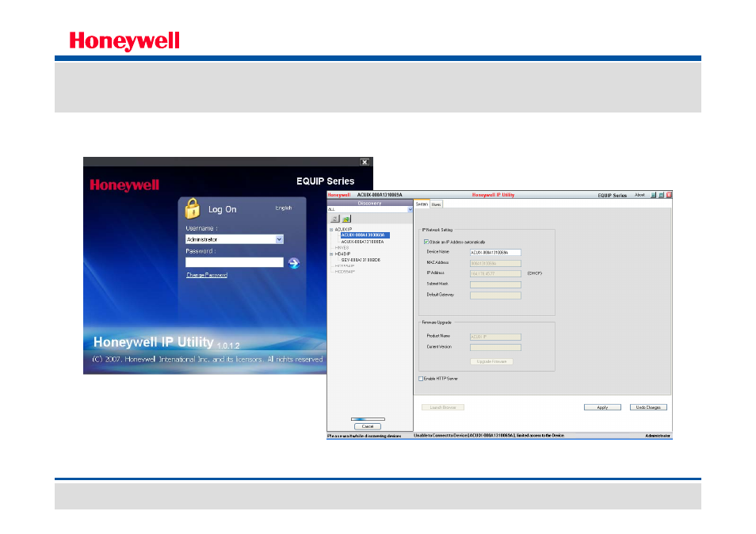
Task: Click the Undo Changes button
Action: tap(648, 407)
